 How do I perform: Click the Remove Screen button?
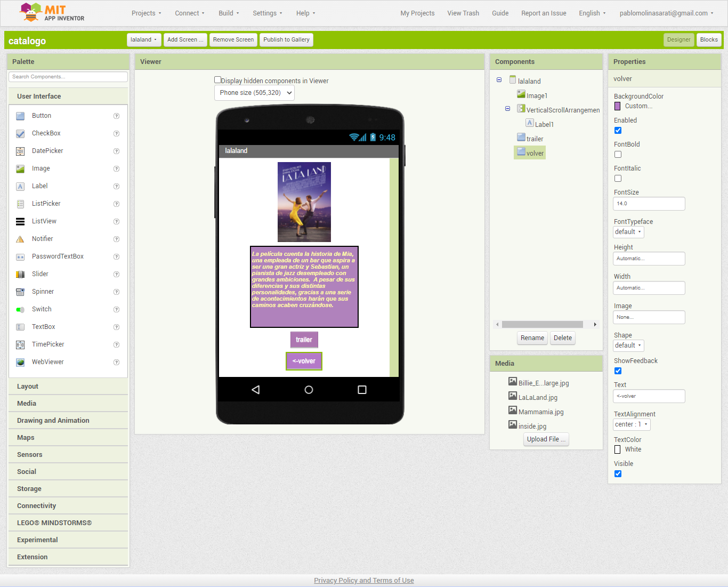[x=233, y=39]
